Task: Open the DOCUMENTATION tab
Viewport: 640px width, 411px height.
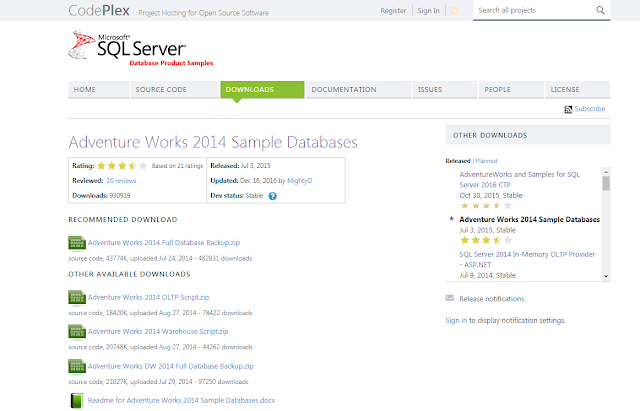Action: pyautogui.click(x=358, y=89)
